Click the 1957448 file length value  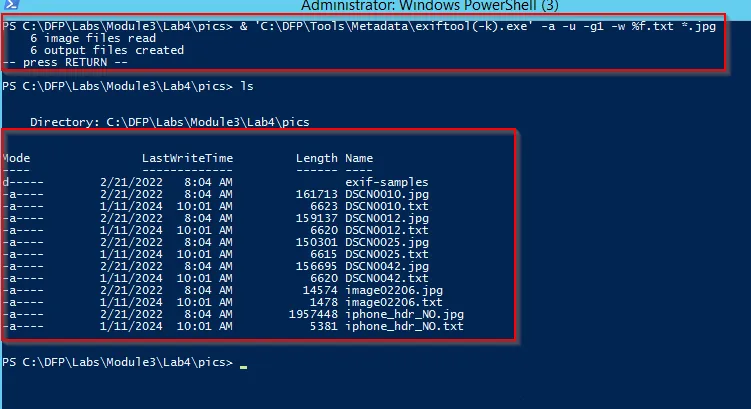(x=314, y=314)
